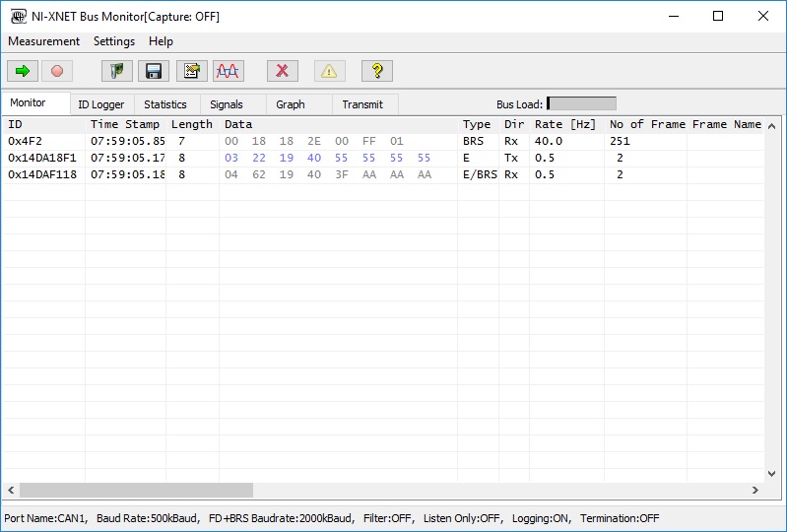Click the Bus Load indicator bar
This screenshot has height=532, width=787.
[x=581, y=103]
